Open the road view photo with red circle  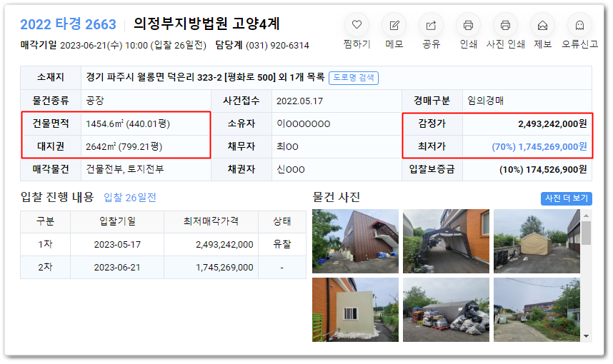(x=537, y=310)
